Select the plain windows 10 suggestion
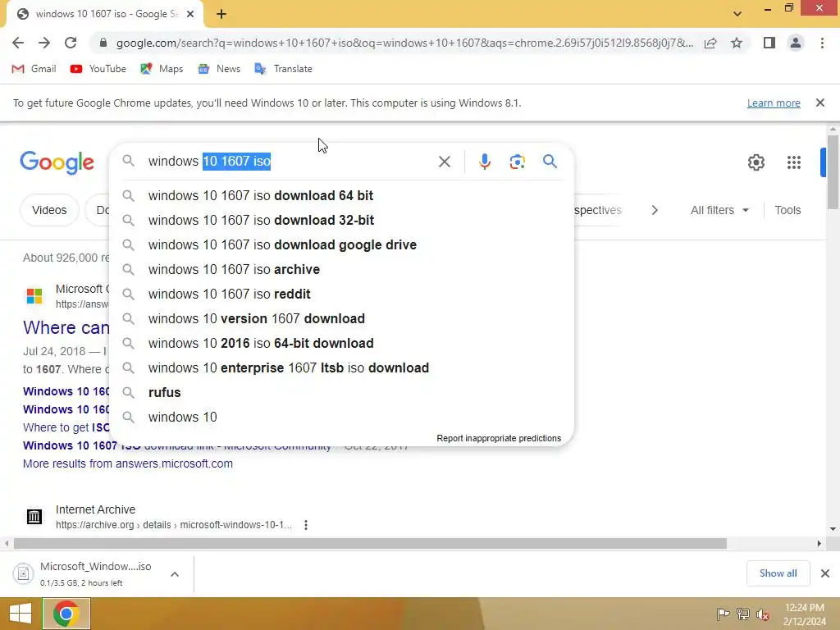The width and height of the screenshot is (840, 630). tap(342, 418)
